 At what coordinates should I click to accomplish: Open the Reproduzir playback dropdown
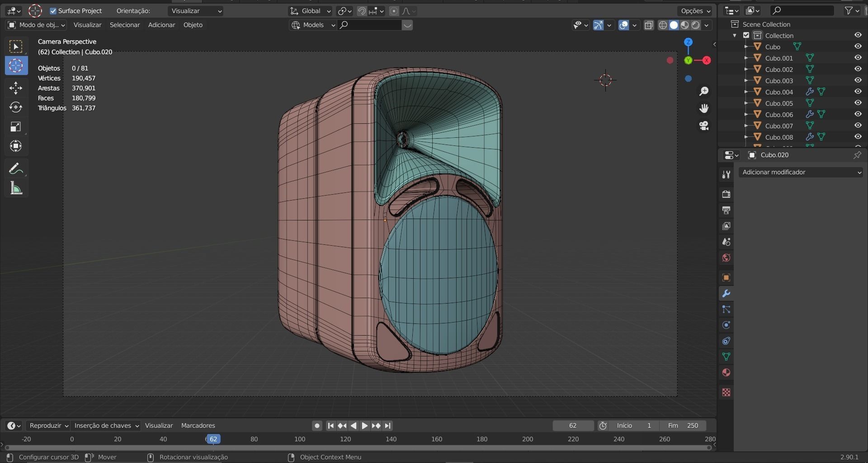(48, 426)
